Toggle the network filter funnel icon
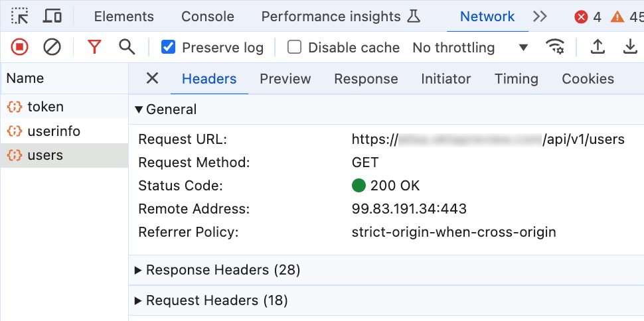 point(95,47)
